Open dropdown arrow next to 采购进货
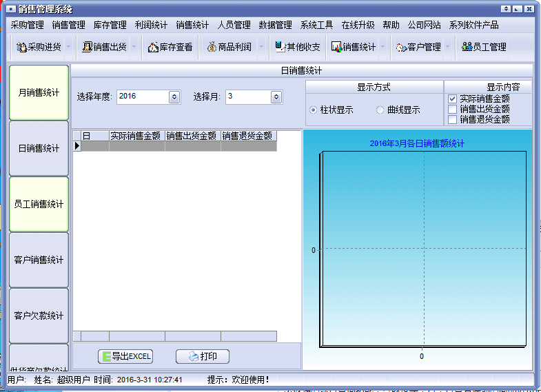This screenshot has width=541, height=392. 68,47
